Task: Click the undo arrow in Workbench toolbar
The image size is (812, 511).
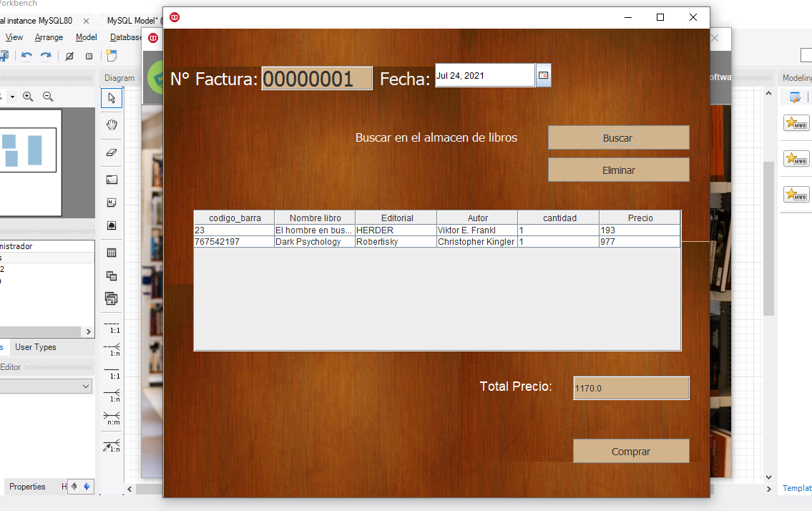Action: coord(27,55)
